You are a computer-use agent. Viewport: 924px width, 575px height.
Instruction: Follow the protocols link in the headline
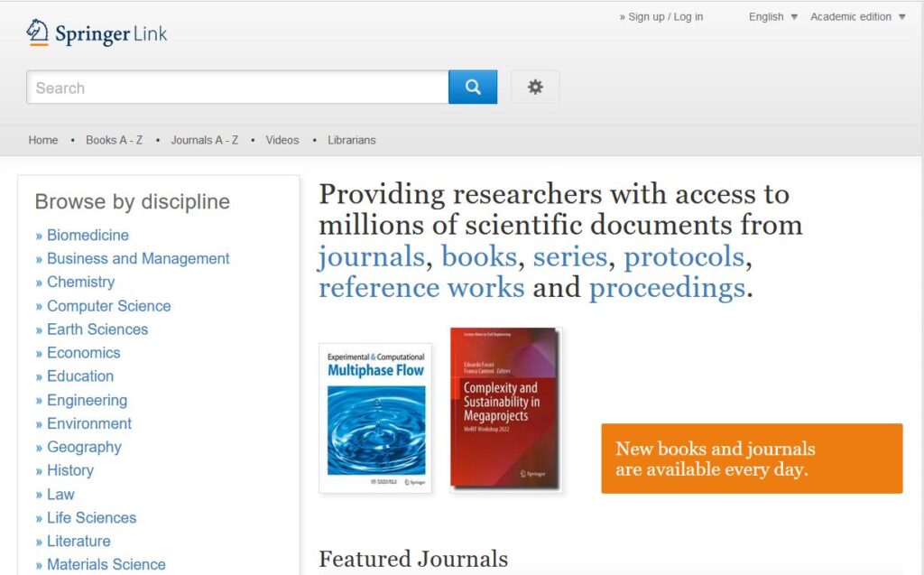684,257
